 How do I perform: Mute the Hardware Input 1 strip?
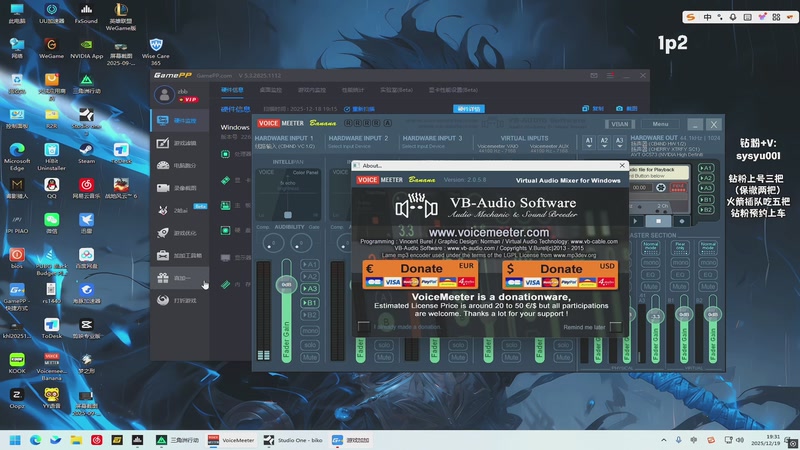click(x=310, y=357)
